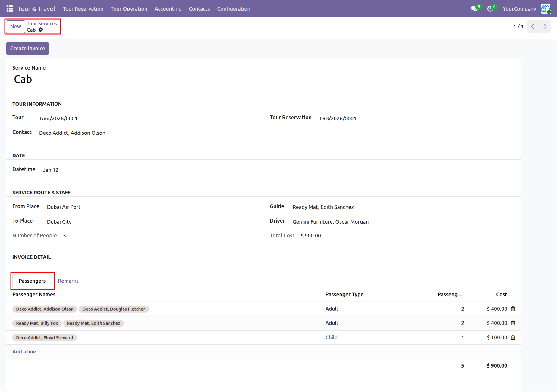Screen dimensions: 557x392
Task: Open Tour Reservation menu
Action: (83, 9)
